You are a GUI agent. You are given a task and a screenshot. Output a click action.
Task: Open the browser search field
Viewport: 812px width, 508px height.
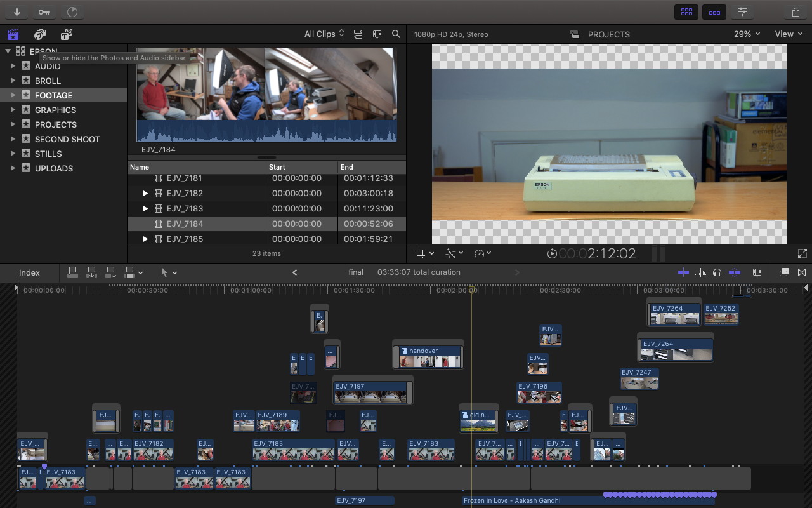click(396, 34)
